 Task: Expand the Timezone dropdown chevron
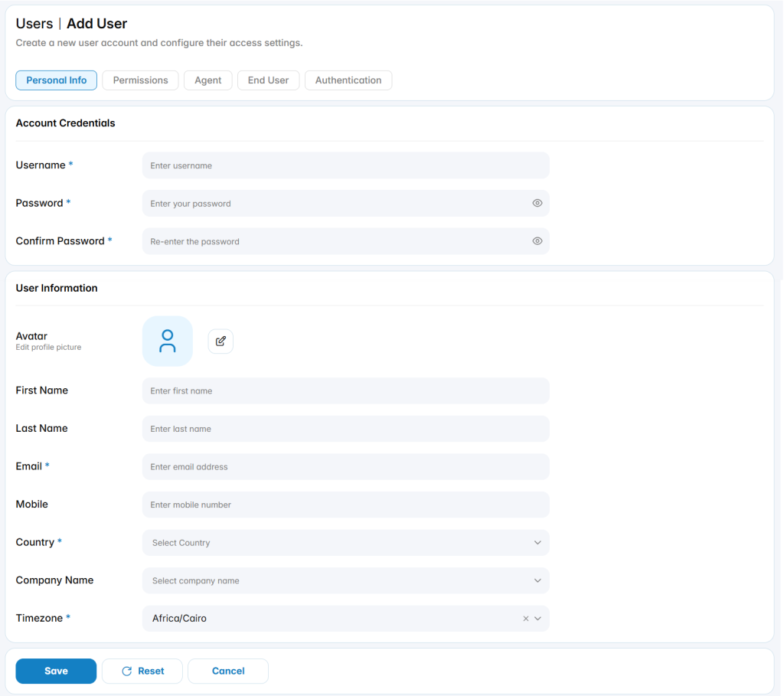[x=537, y=619]
